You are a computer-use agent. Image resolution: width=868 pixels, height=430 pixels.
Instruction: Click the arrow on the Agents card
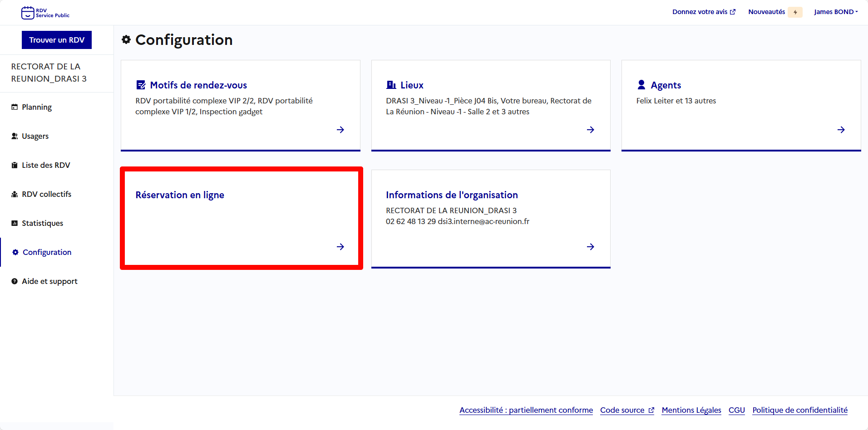pos(841,130)
